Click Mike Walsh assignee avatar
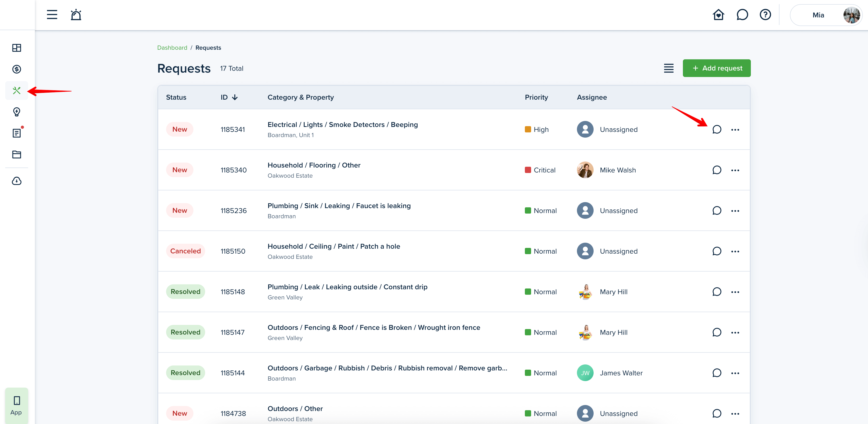The height and width of the screenshot is (424, 868). point(585,170)
